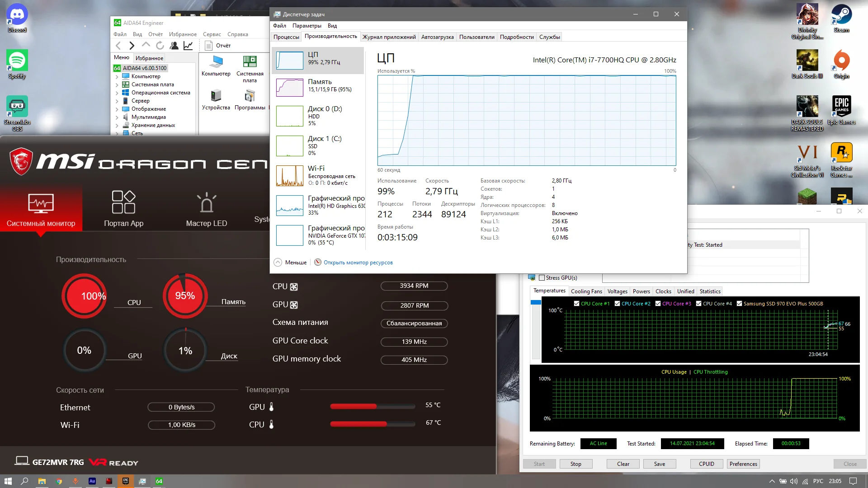Click the AIDA64 forward arrow icon

[x=132, y=46]
